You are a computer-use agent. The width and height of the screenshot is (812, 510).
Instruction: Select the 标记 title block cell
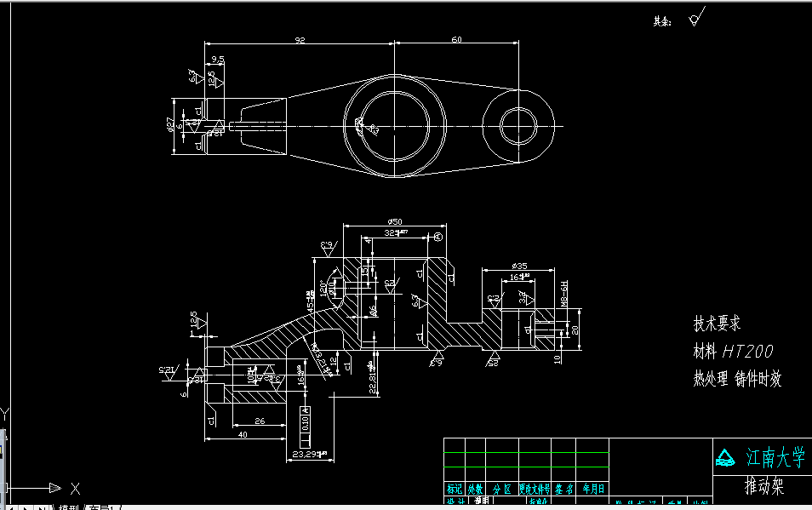tap(455, 489)
